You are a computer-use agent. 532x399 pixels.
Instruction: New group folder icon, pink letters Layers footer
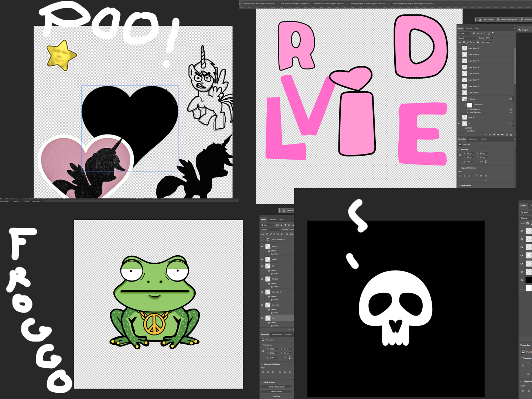(502, 134)
